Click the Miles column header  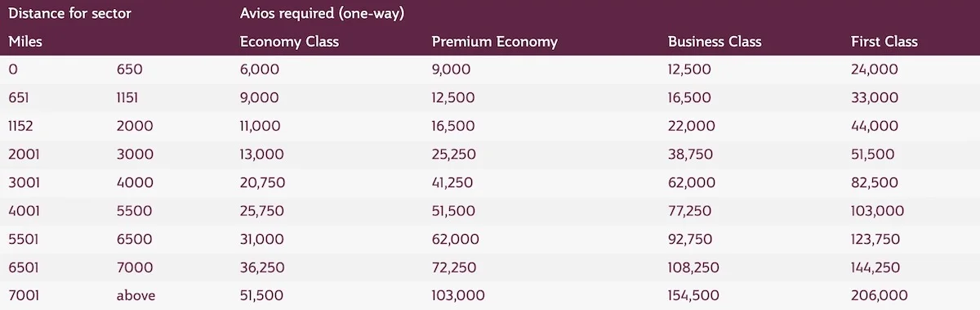[25, 42]
